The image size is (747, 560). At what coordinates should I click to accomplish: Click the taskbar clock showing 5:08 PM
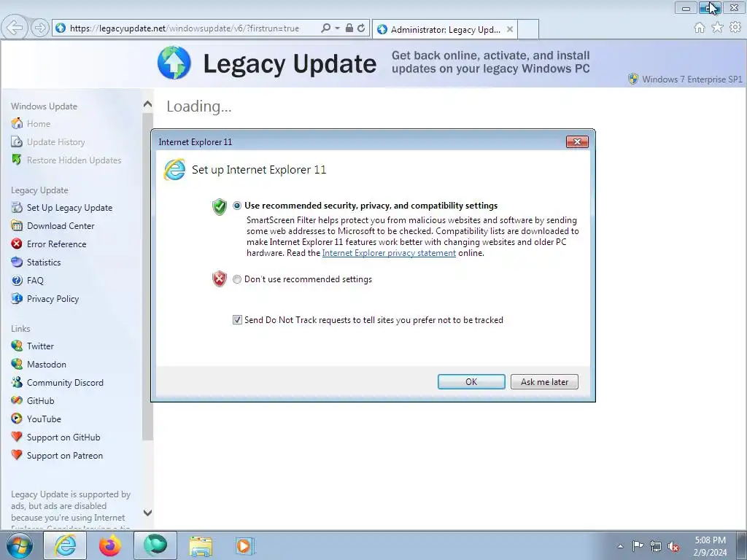(x=710, y=546)
